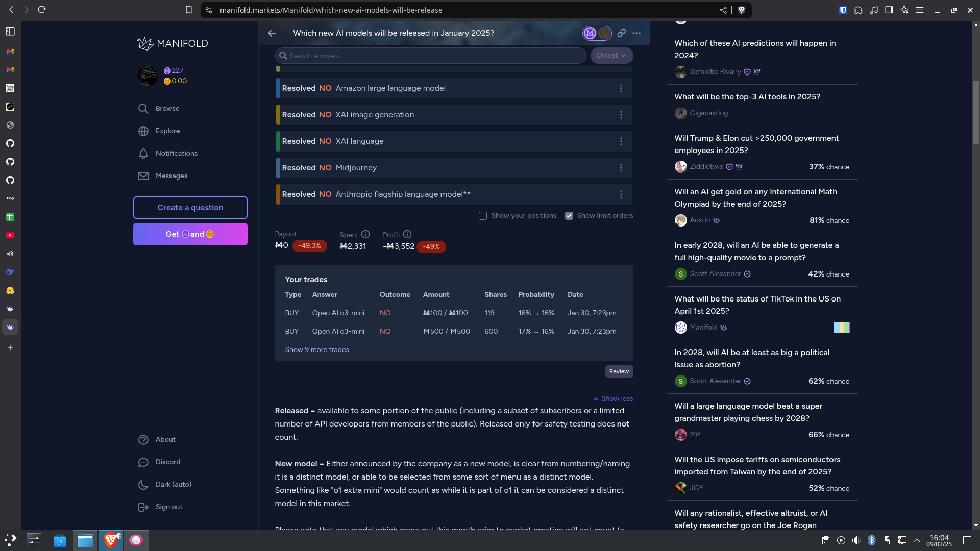Screen dimensions: 980x551
Task: Click the address bar URL
Action: click(x=331, y=10)
